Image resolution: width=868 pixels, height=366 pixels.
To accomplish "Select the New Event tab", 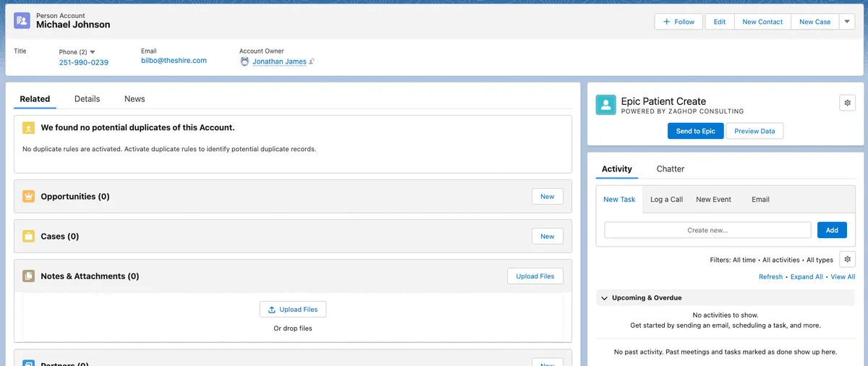I will 713,200.
